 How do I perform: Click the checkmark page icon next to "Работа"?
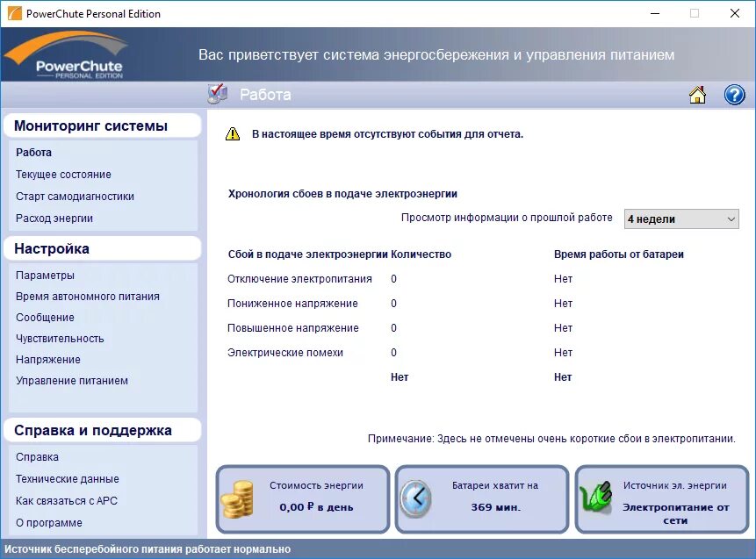coord(213,93)
